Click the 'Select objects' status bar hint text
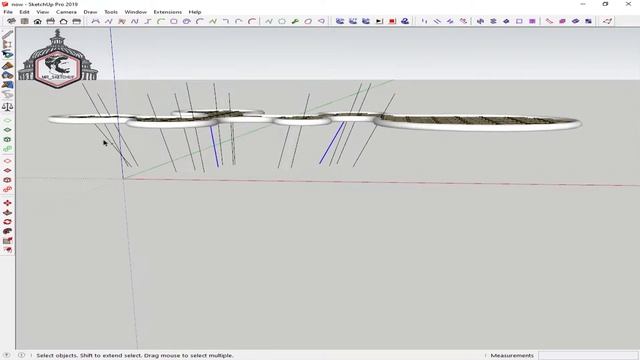 [135, 356]
